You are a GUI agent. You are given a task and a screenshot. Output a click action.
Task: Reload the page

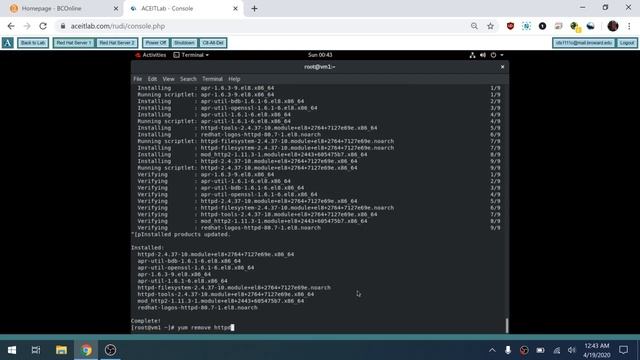(43, 26)
